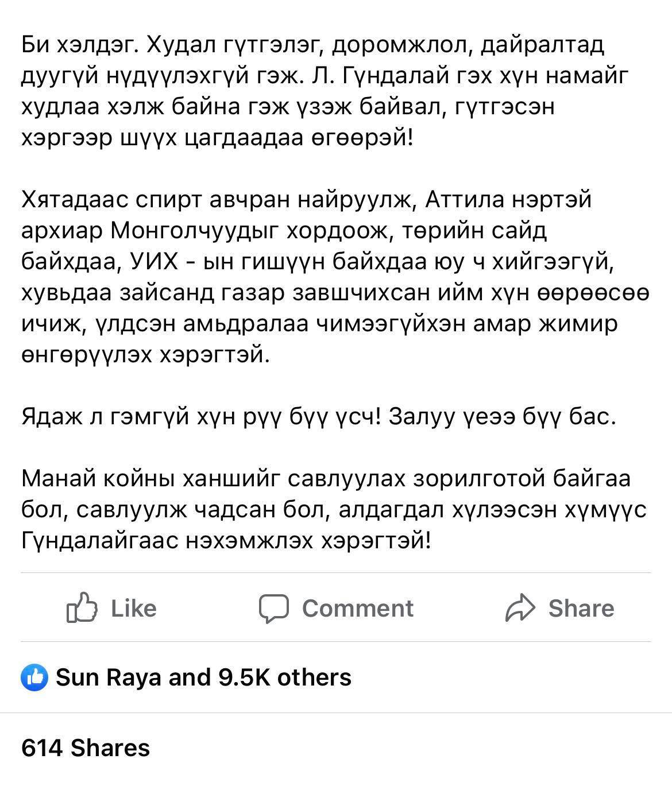This screenshot has width=672, height=786.
Task: View the '9.5K others' reactions list
Action: (x=285, y=677)
